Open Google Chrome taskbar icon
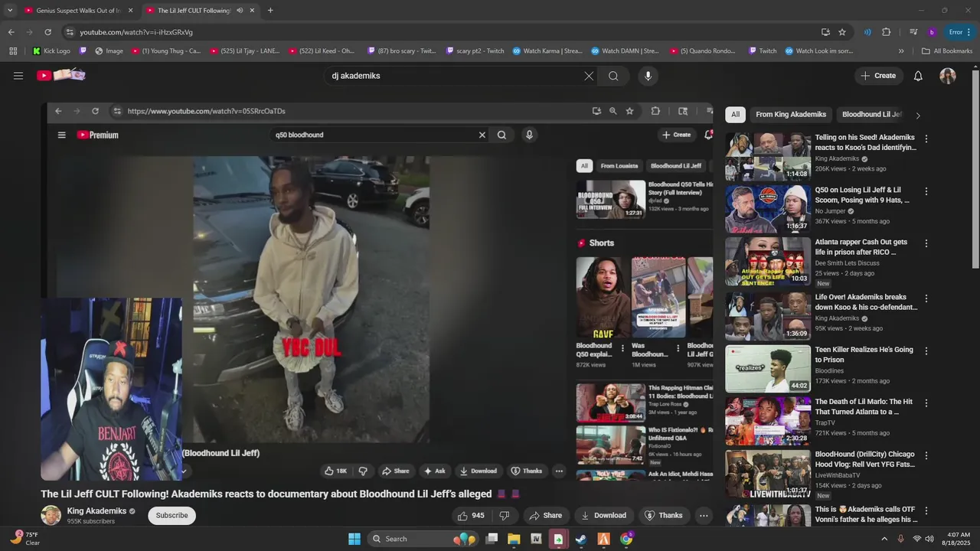This screenshot has width=980, height=551. click(626, 539)
